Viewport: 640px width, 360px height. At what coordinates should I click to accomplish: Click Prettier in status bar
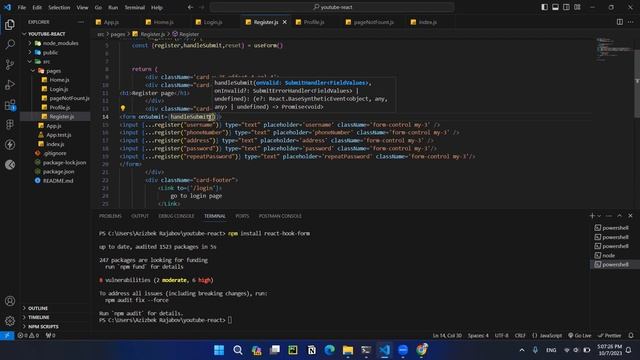(x=609, y=336)
